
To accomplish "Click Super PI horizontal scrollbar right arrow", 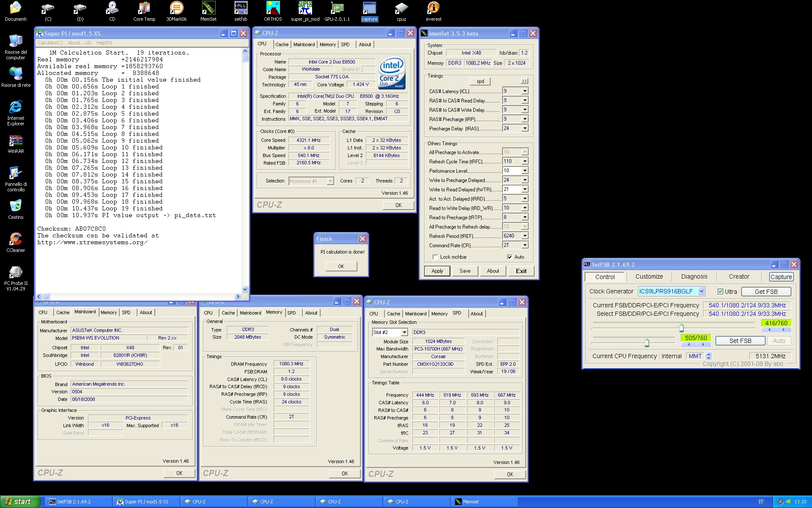I will click(x=237, y=297).
